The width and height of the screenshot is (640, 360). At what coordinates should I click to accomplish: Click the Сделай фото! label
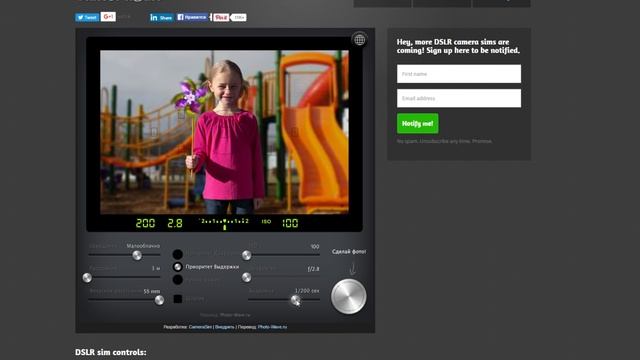coord(349,252)
